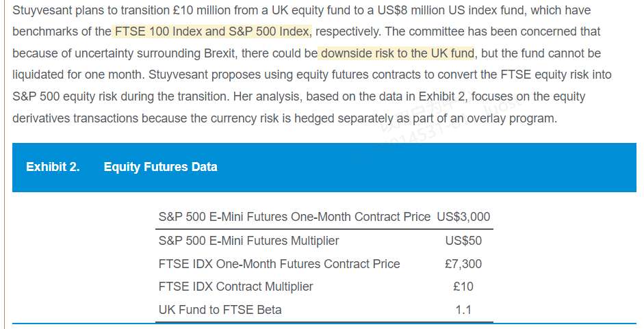Click the highlighted "FTSE 100 Index and S&P 500 Index" text
The image size is (644, 329).
pos(213,31)
